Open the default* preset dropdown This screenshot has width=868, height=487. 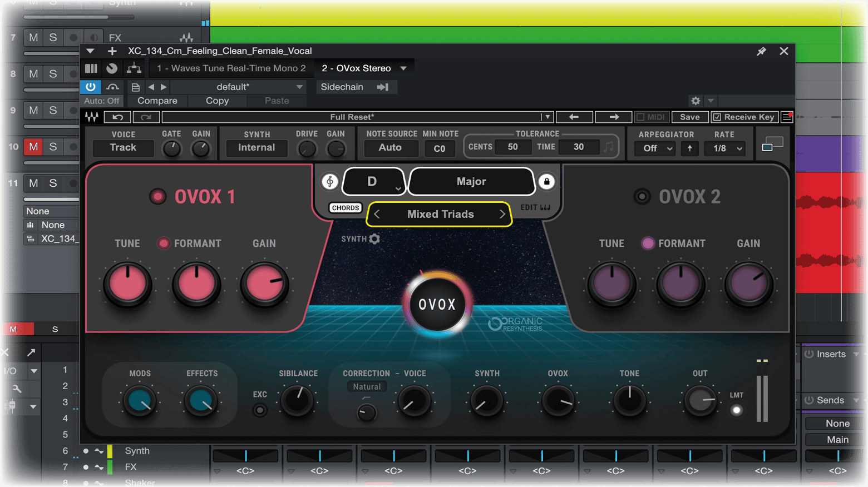pos(238,87)
